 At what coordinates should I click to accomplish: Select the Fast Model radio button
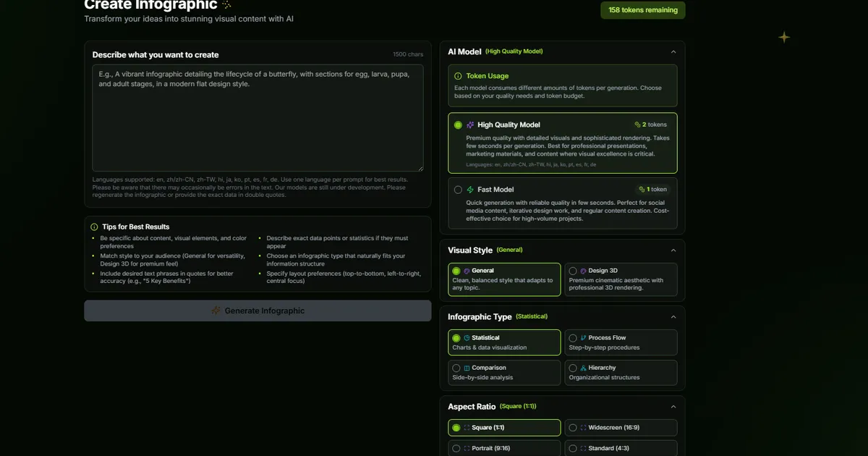click(458, 190)
